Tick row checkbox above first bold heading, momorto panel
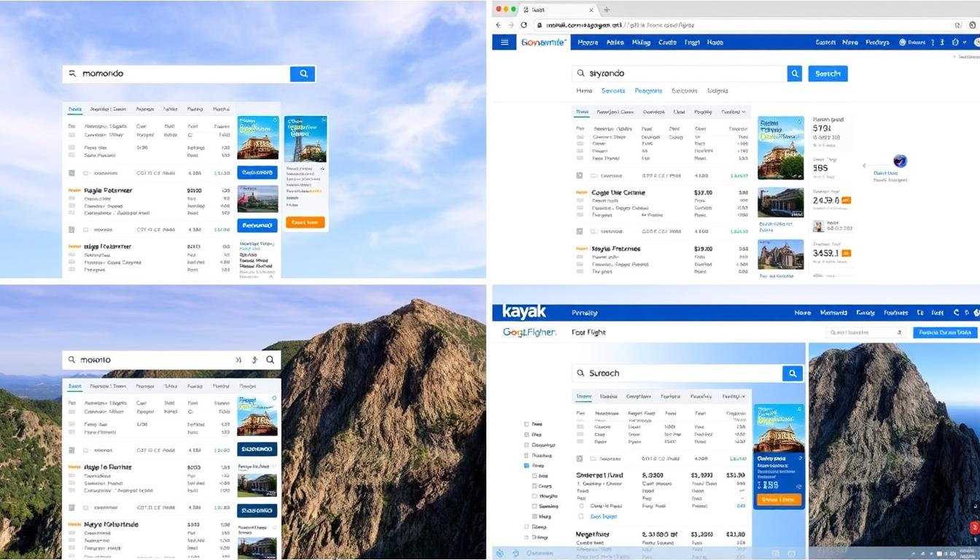This screenshot has width=980, height=560. pyautogui.click(x=71, y=450)
